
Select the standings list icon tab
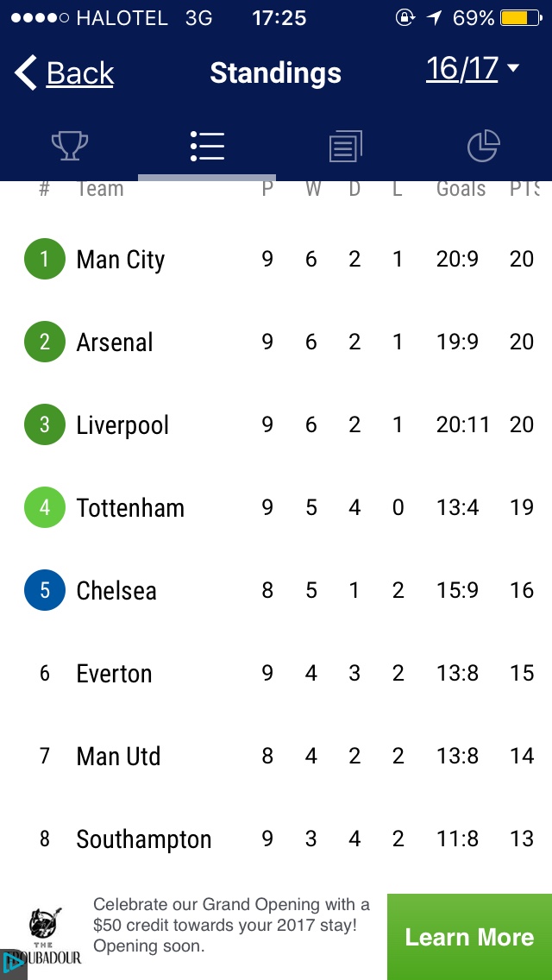point(207,146)
